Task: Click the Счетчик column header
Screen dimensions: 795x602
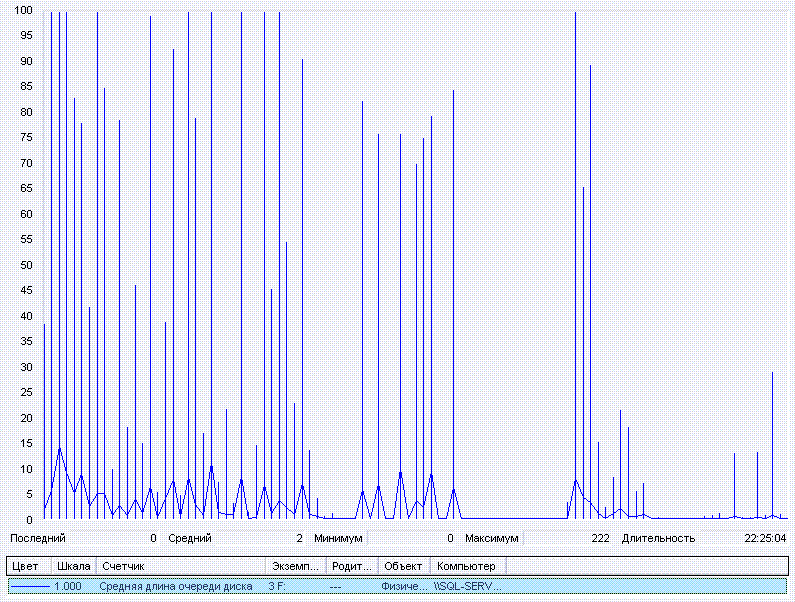Action: point(180,567)
